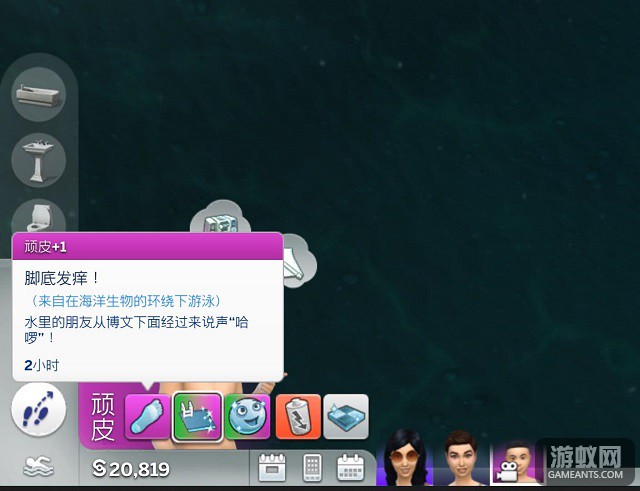Select the sparkling pool decor moodlet

[346, 417]
